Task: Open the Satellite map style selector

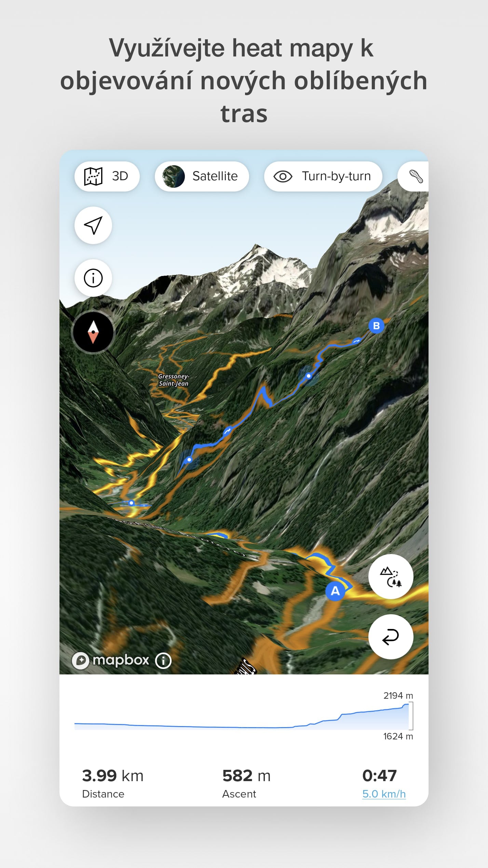Action: (202, 176)
